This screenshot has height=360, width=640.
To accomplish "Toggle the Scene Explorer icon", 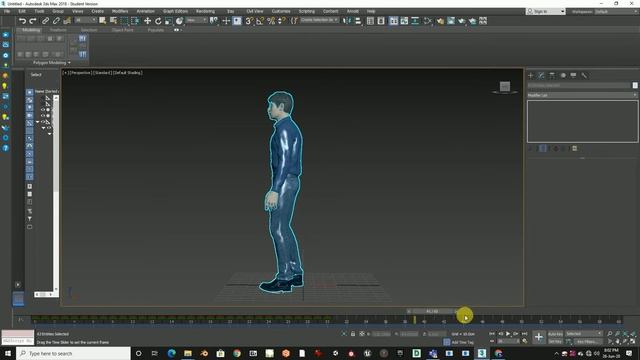I will click(370, 21).
